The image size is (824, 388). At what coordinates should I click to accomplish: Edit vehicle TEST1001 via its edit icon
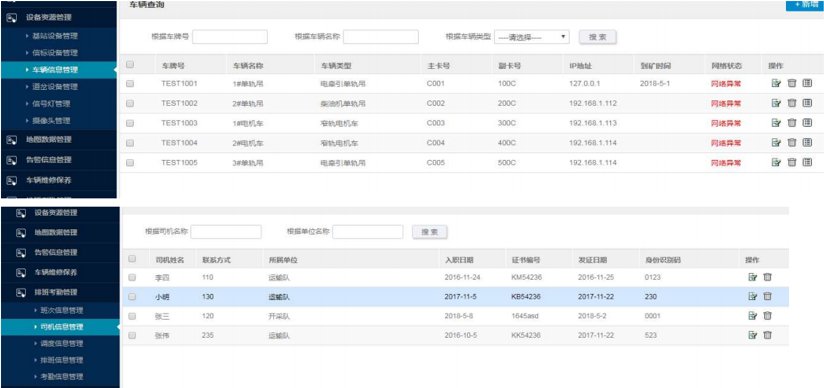pos(776,83)
